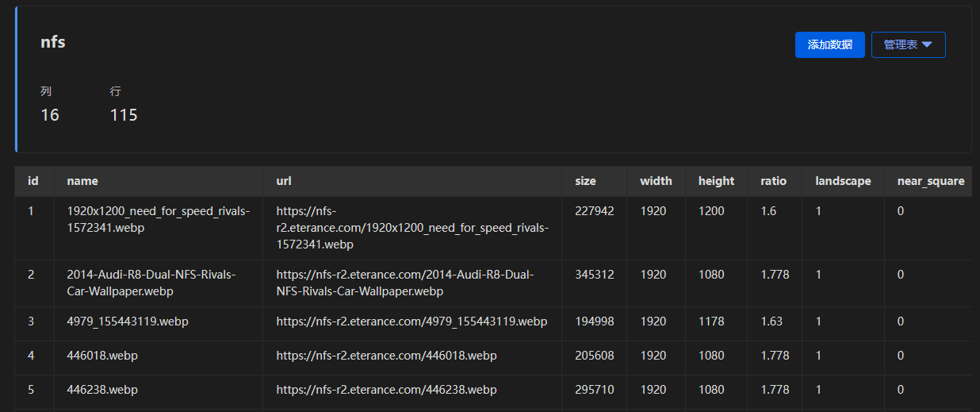Click the near_square column header

(930, 181)
